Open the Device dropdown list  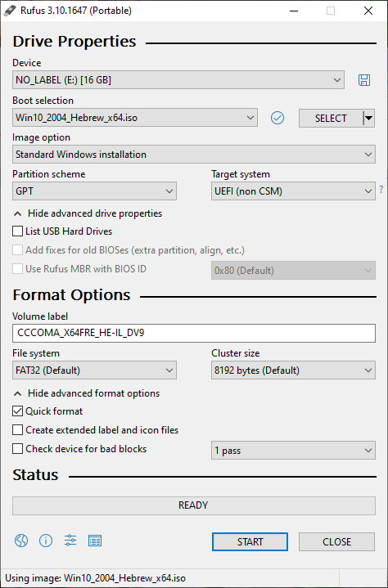[x=178, y=80]
